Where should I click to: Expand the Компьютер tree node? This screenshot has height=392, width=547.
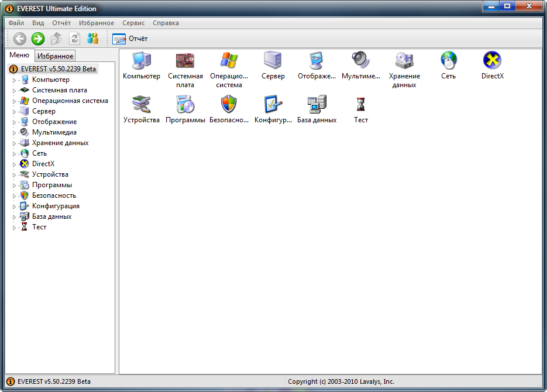click(x=14, y=80)
